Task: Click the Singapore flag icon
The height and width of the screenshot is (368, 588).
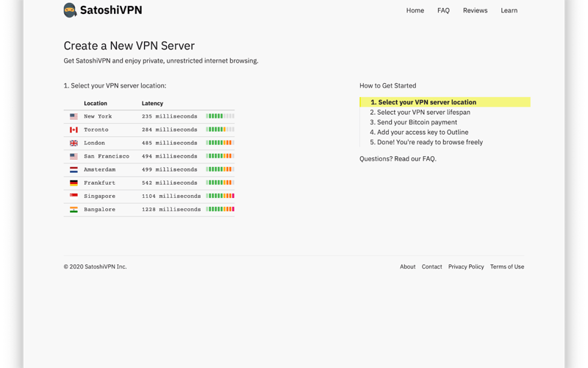Action: [74, 196]
